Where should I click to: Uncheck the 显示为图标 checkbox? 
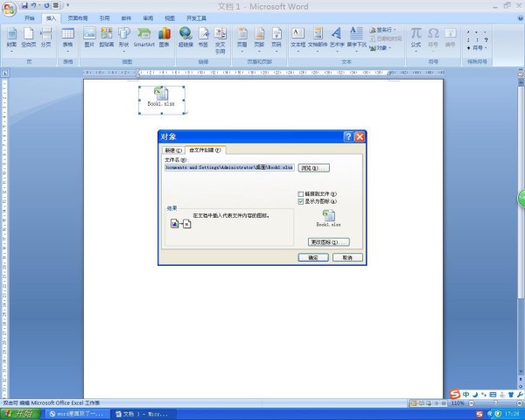coord(301,201)
